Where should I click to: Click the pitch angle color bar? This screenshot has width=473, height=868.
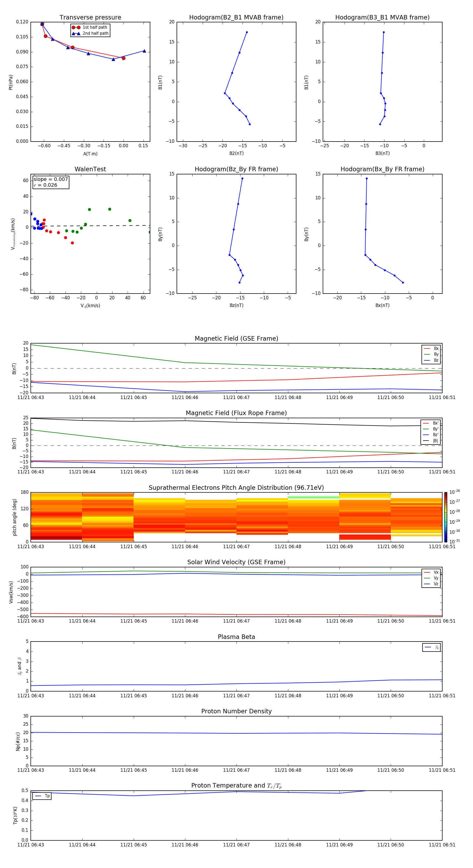pos(446,517)
